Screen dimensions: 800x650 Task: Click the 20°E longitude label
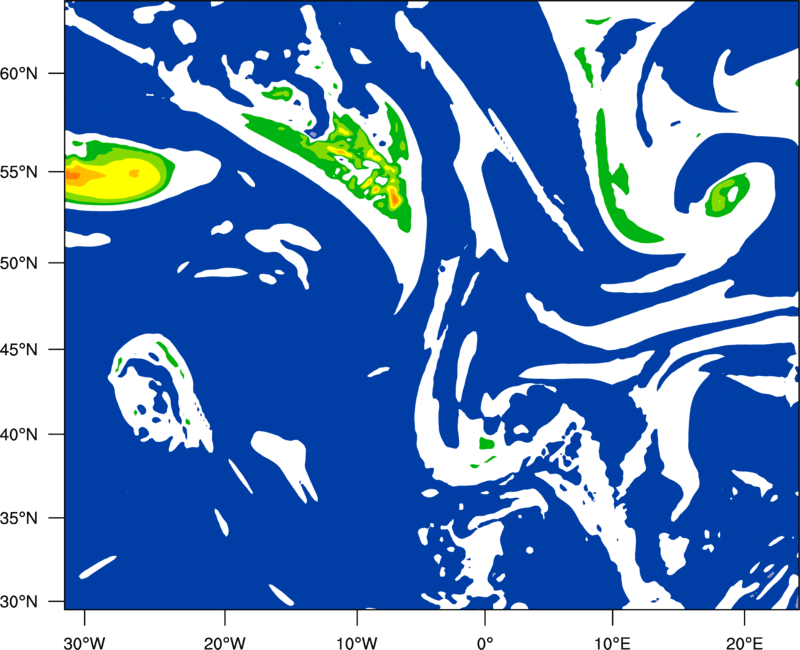pos(744,643)
